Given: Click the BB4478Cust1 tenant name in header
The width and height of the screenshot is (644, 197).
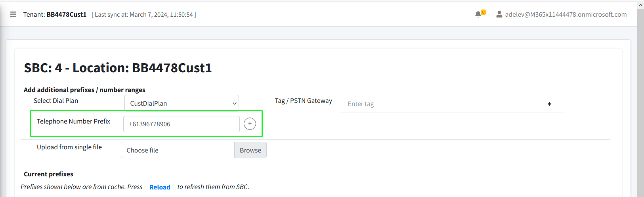Looking at the screenshot, I should (67, 14).
